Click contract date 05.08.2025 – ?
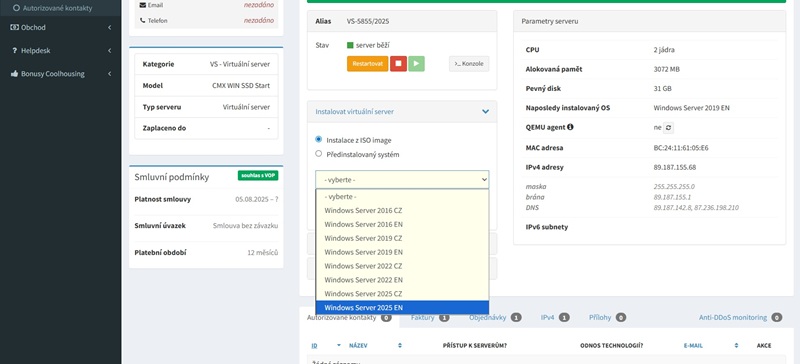Viewport: 800px width, 364px height. pyautogui.click(x=257, y=200)
